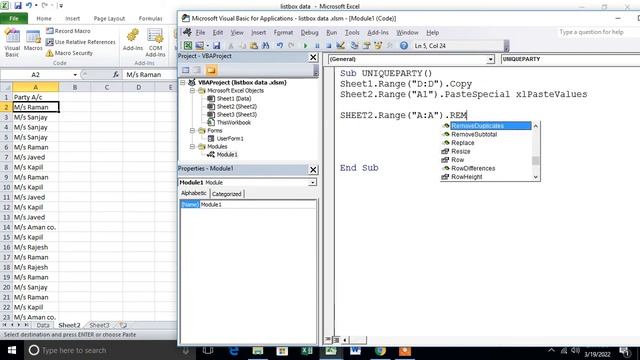Screen dimensions: 640x360
Task: Click Visual Basic button in Excel ribbon
Action: tap(12, 42)
